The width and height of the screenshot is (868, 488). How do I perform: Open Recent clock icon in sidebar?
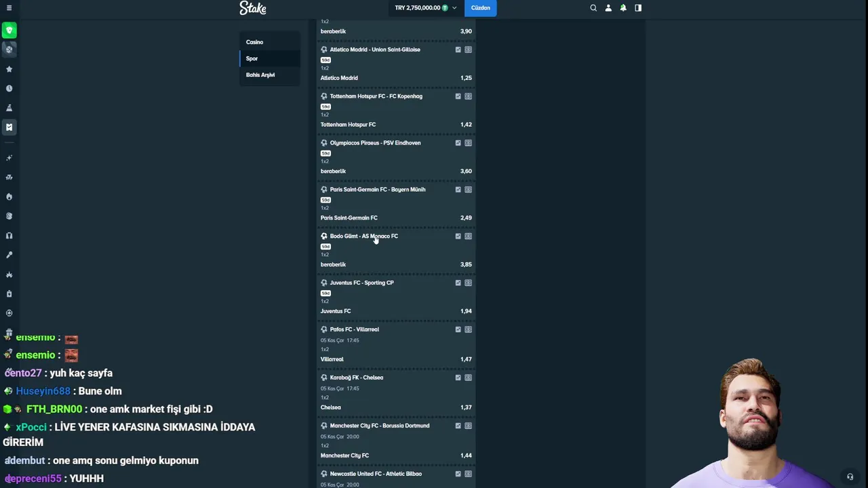[x=9, y=88]
